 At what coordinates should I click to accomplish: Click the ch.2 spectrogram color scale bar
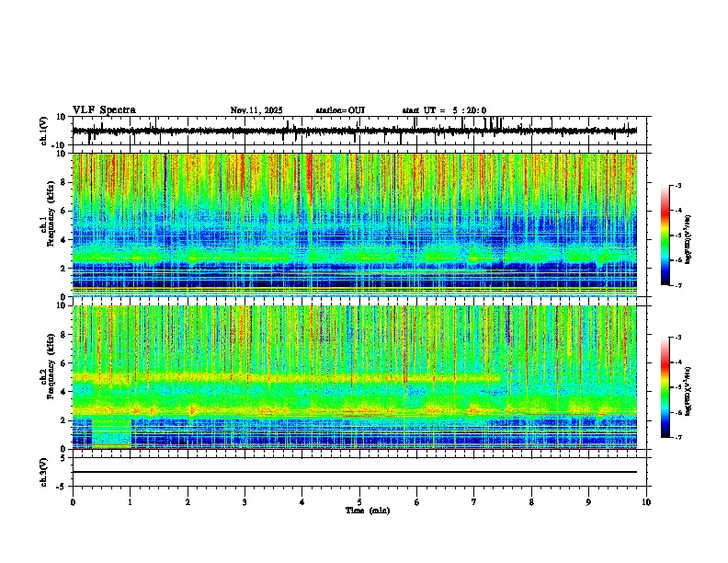click(665, 387)
